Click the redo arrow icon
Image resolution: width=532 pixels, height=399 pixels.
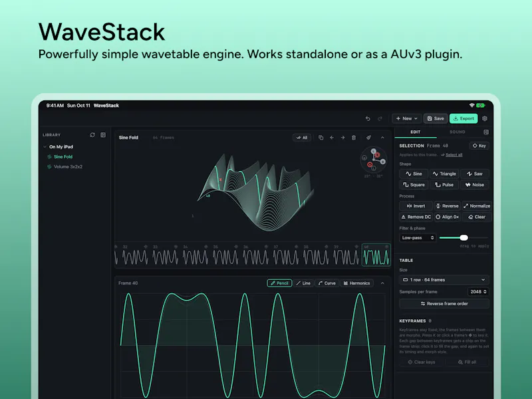coord(380,118)
